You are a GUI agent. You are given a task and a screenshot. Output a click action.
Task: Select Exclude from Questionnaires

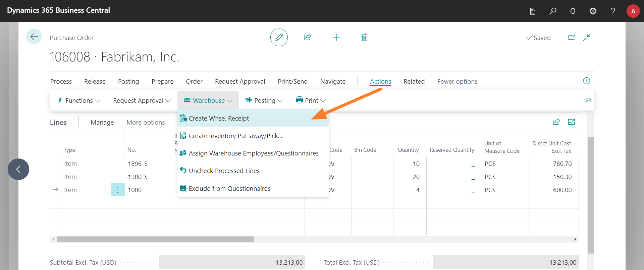[x=253, y=188]
